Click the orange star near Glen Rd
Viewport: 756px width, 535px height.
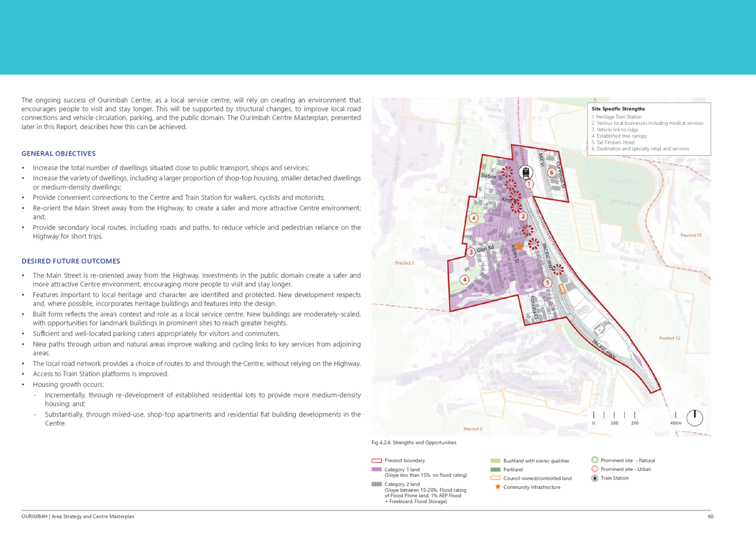pos(519,245)
